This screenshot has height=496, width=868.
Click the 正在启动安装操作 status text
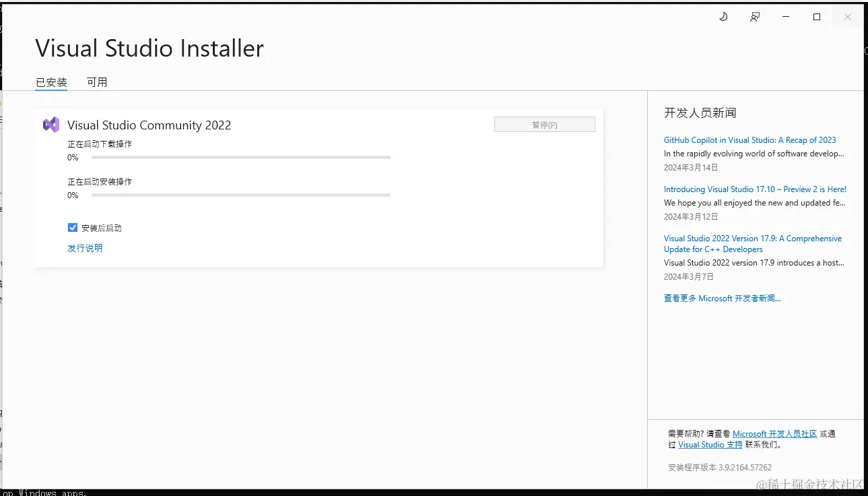pyautogui.click(x=100, y=182)
